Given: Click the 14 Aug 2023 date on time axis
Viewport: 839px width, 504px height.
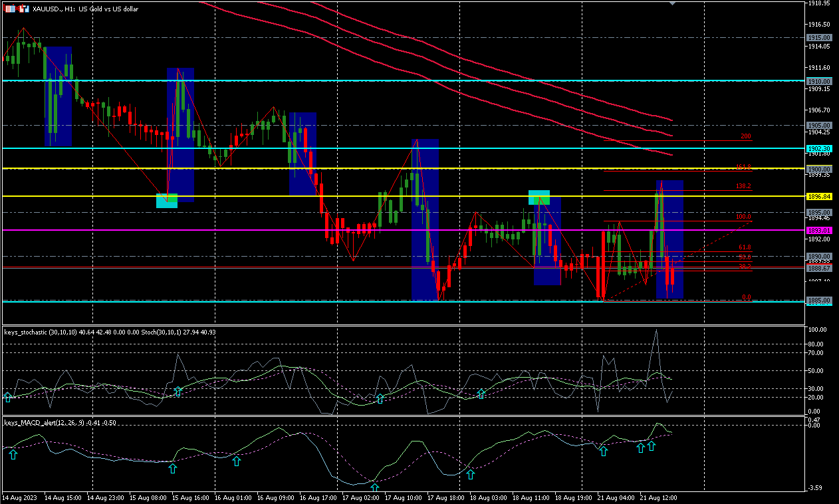Looking at the screenshot, I should pyautogui.click(x=18, y=497).
